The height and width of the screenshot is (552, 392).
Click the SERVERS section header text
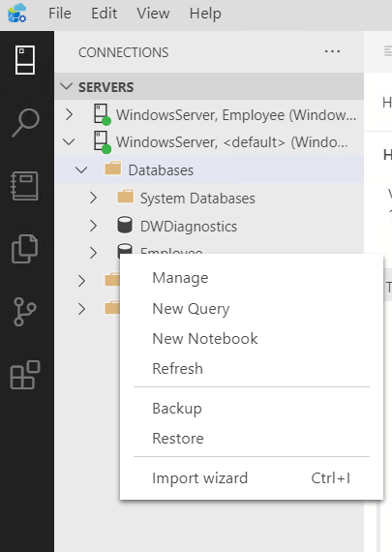[x=106, y=87]
